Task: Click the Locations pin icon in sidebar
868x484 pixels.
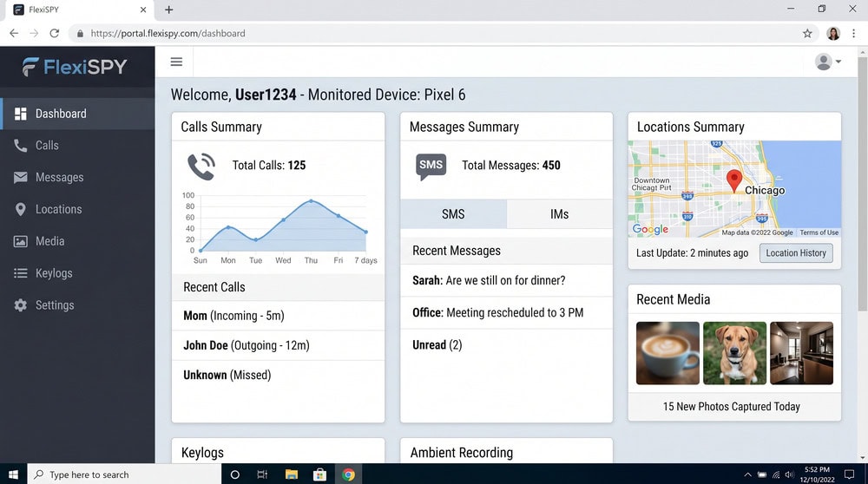Action: click(x=21, y=209)
